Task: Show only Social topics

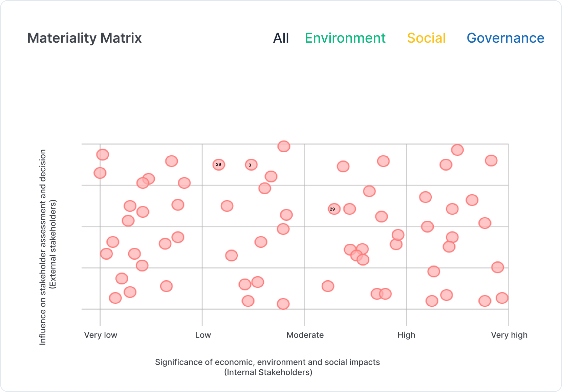Action: 426,38
